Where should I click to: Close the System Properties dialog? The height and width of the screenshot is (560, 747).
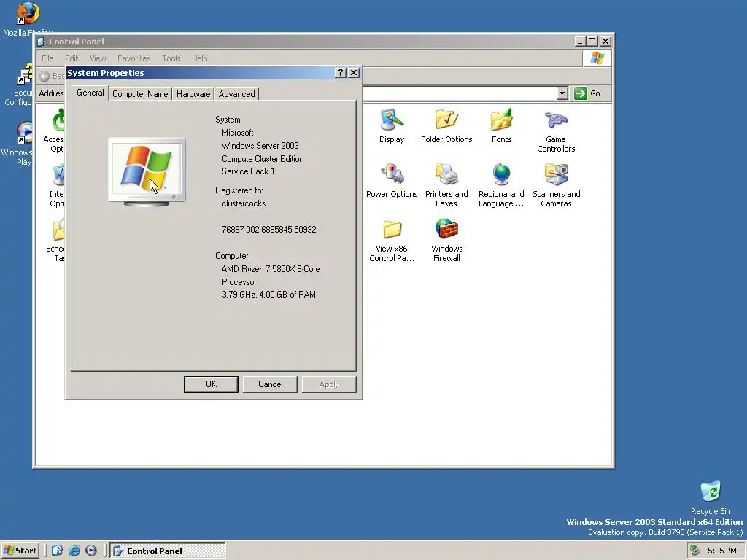point(354,73)
